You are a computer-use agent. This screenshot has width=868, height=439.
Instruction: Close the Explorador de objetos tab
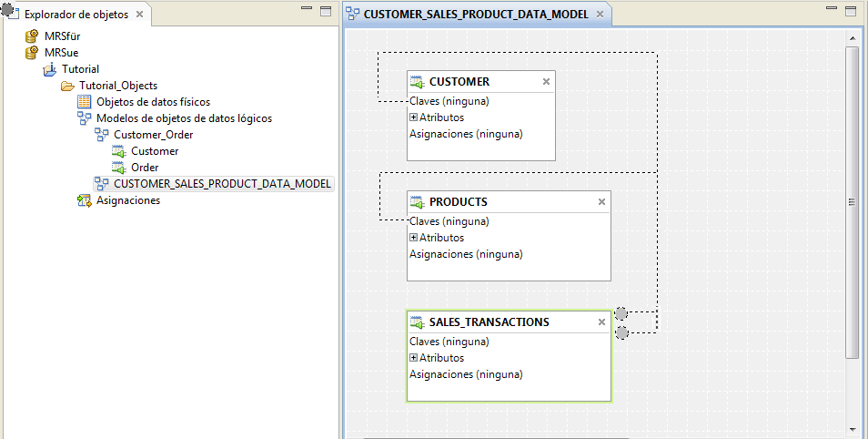(x=139, y=15)
